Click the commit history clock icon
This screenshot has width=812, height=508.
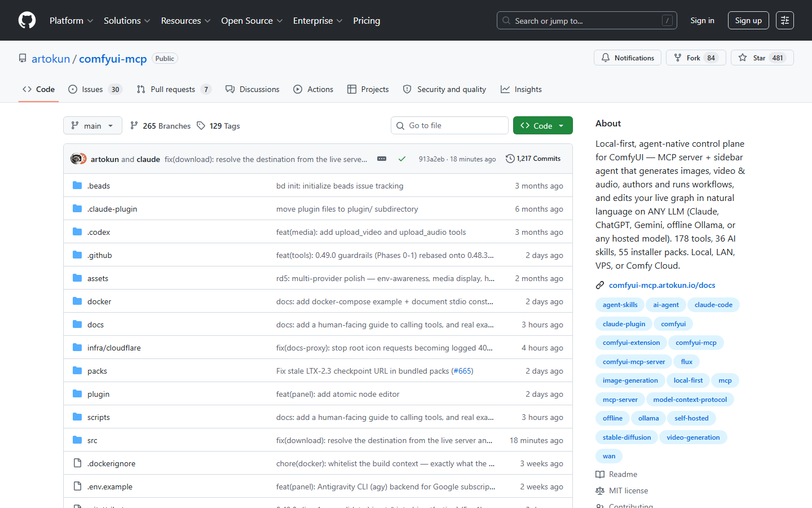(510, 159)
